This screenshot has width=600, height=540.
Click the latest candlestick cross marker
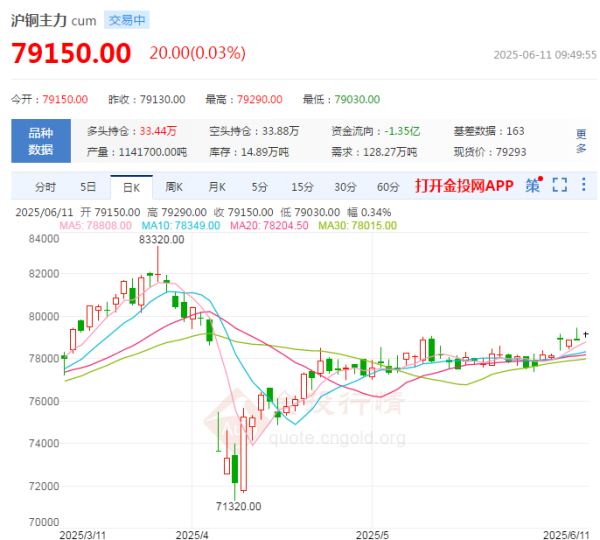point(586,334)
